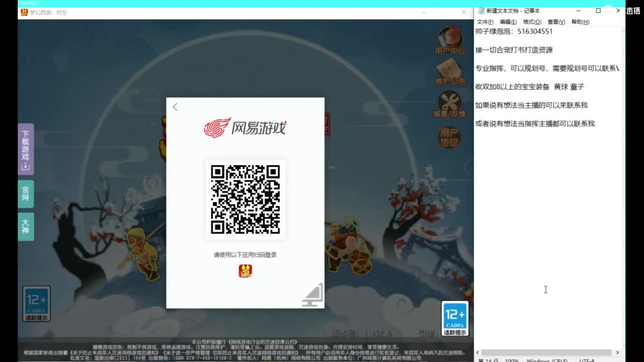
Task: Open 维护公告 maintenance notice icon
Action: tap(449, 72)
